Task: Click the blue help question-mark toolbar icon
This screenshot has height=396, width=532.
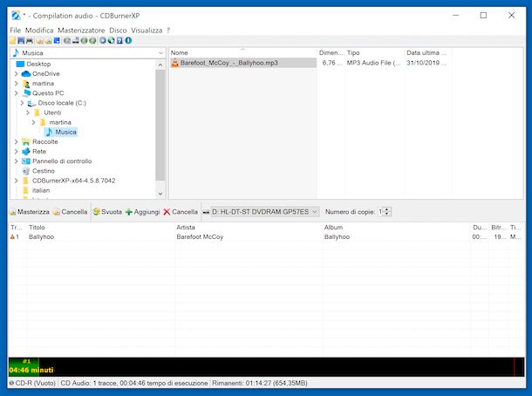Action: click(119, 41)
